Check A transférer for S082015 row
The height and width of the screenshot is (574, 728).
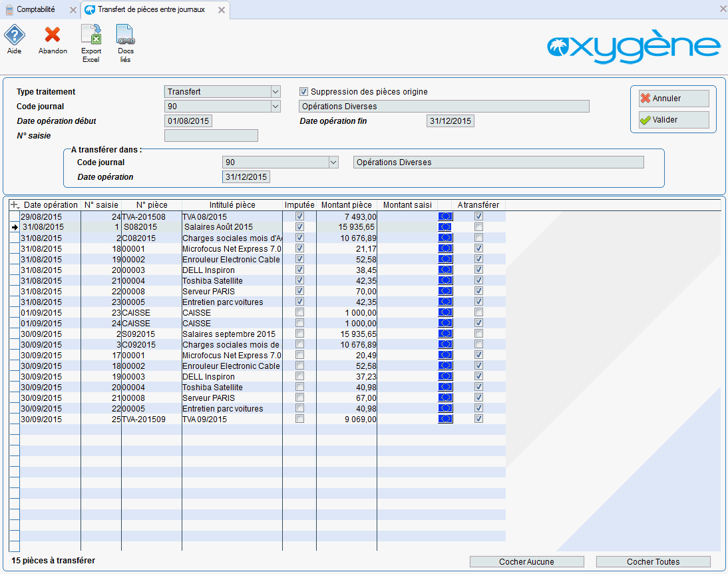pos(478,227)
